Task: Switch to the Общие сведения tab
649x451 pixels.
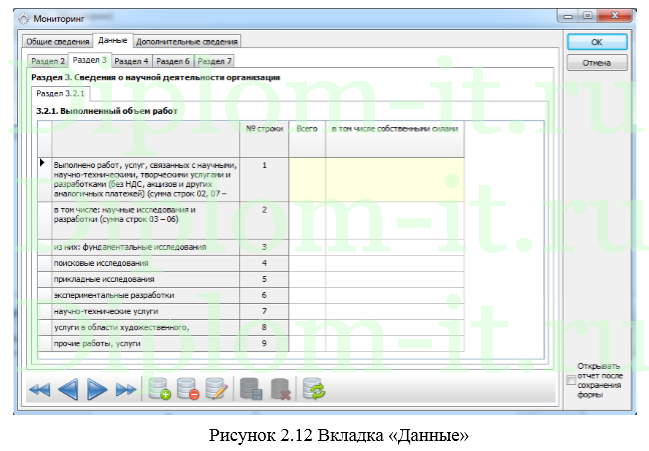Action: (x=57, y=42)
